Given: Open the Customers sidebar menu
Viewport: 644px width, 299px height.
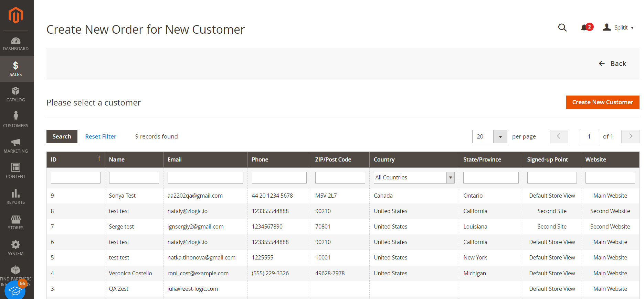Looking at the screenshot, I should click(x=16, y=120).
